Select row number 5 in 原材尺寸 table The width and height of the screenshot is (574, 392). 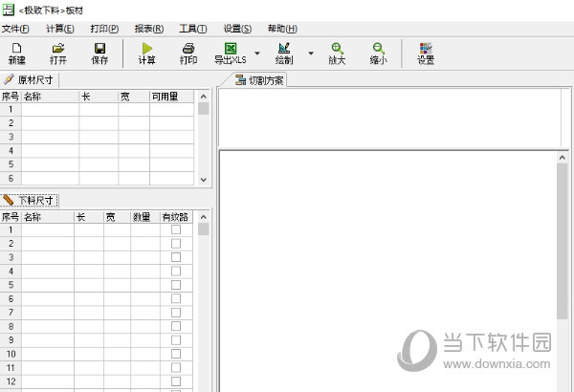tap(11, 164)
